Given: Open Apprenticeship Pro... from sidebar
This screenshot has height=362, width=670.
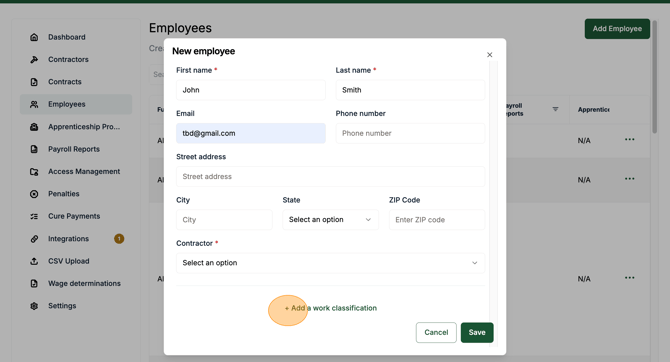Looking at the screenshot, I should [76, 127].
